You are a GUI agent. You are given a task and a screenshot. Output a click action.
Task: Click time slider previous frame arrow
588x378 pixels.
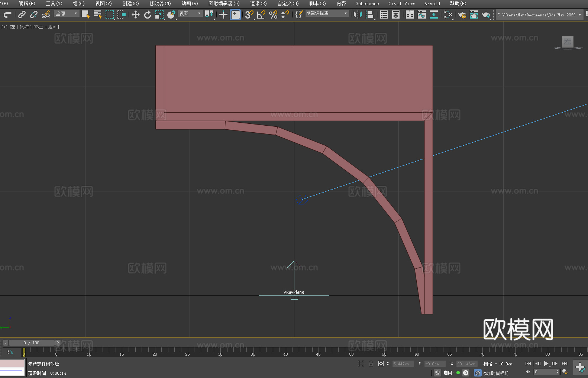pyautogui.click(x=5, y=343)
